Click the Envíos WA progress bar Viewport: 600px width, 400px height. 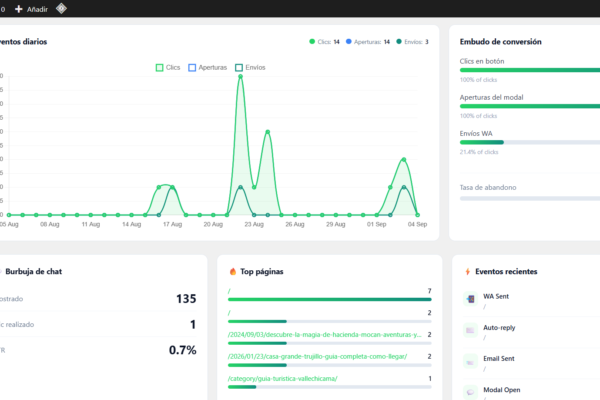[x=530, y=142]
